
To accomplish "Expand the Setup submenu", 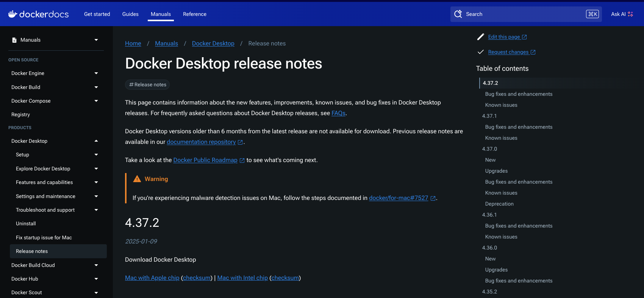I will [96, 154].
